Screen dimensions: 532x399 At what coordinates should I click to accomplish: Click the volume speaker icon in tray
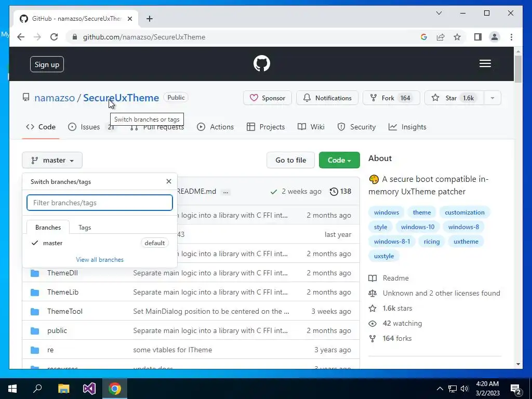pyautogui.click(x=464, y=389)
